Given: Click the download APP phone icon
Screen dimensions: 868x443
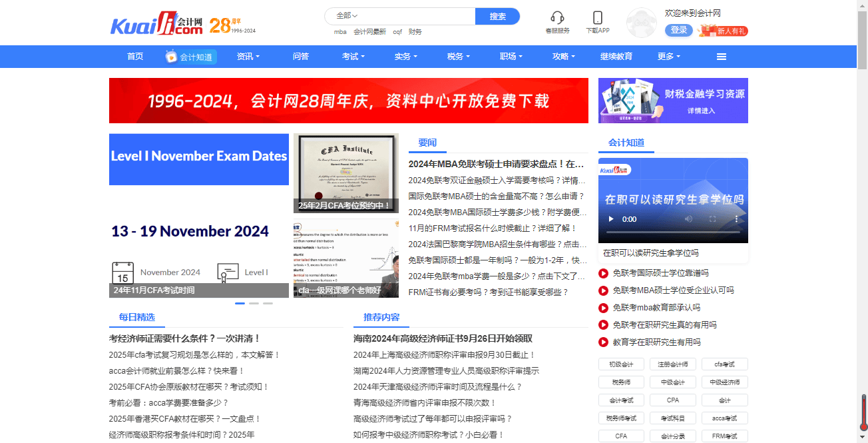Looking at the screenshot, I should pyautogui.click(x=597, y=18).
